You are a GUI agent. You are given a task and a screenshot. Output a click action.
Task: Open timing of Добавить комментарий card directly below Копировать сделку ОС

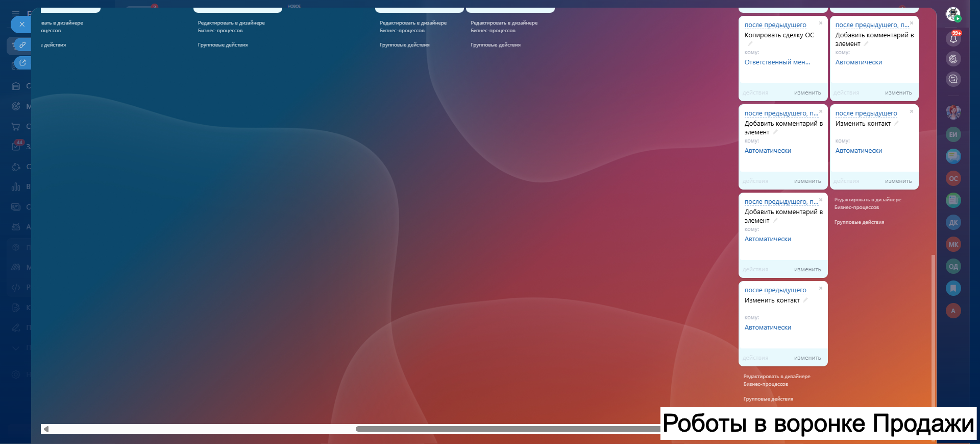click(x=781, y=113)
